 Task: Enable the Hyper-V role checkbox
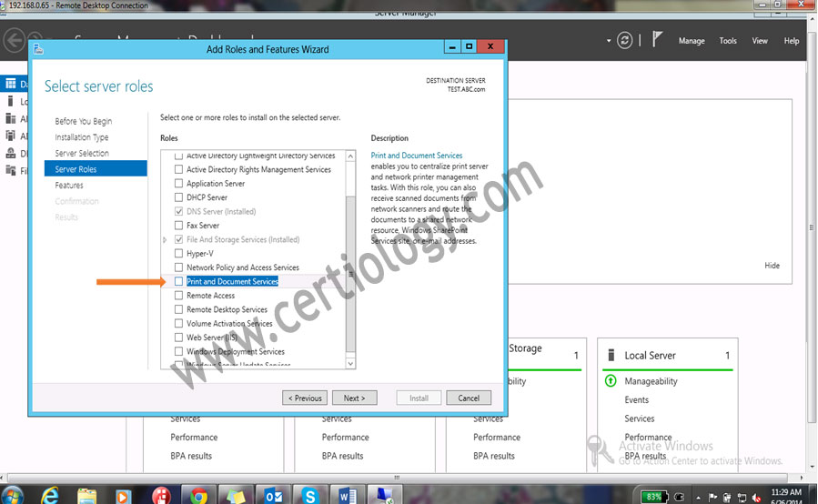tap(178, 254)
